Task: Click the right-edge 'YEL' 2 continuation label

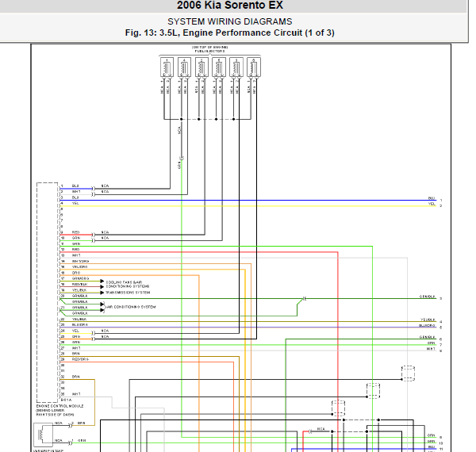Action: [432, 204]
